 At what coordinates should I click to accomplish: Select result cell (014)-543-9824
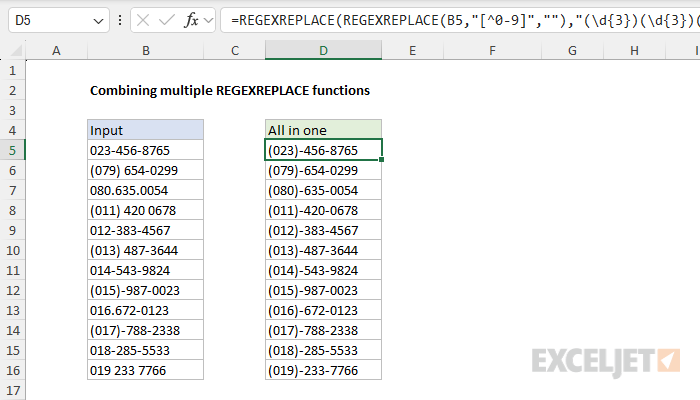(x=323, y=271)
